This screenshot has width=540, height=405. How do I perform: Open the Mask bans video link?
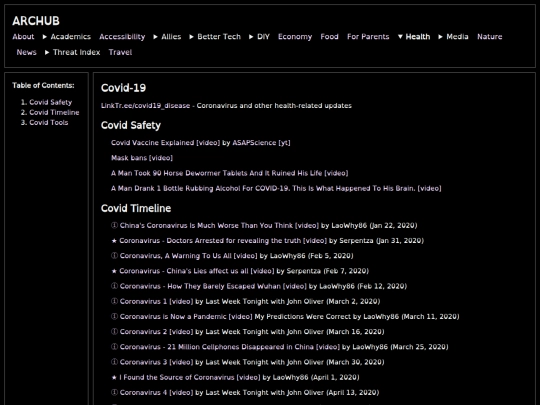pyautogui.click(x=142, y=158)
